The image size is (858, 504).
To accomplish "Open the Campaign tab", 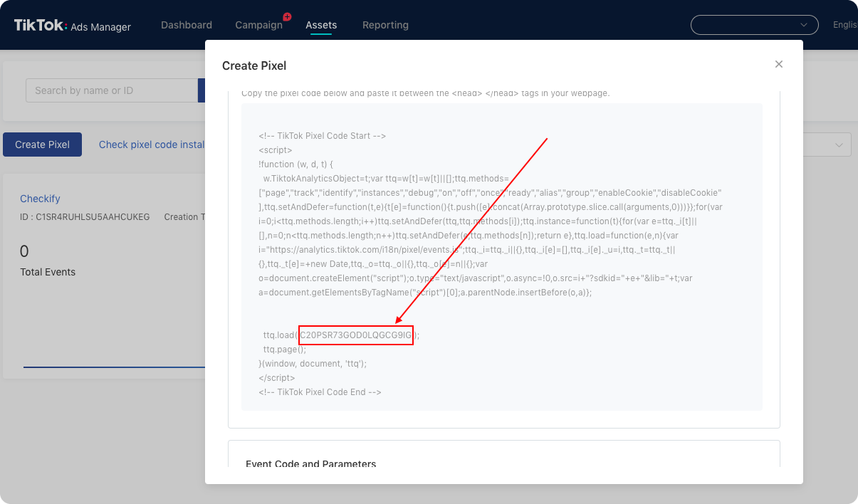I will click(x=259, y=25).
